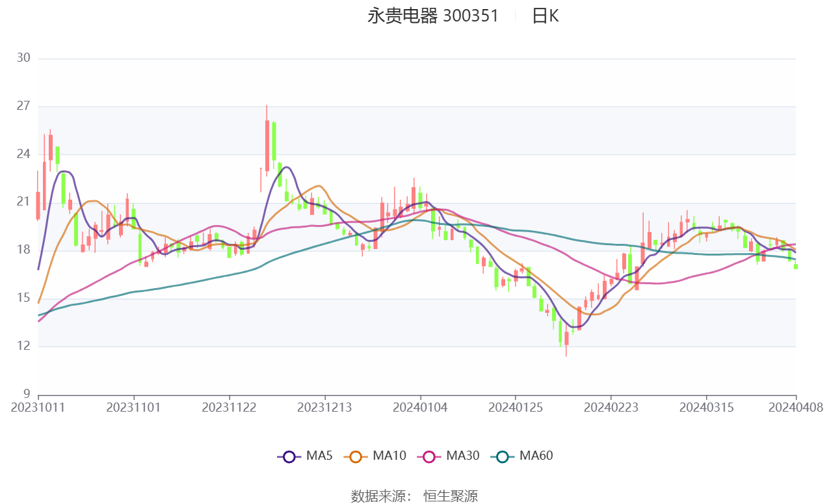Click the y-axis value 21
Image resolution: width=829 pixels, height=504 pixels.
click(x=23, y=202)
